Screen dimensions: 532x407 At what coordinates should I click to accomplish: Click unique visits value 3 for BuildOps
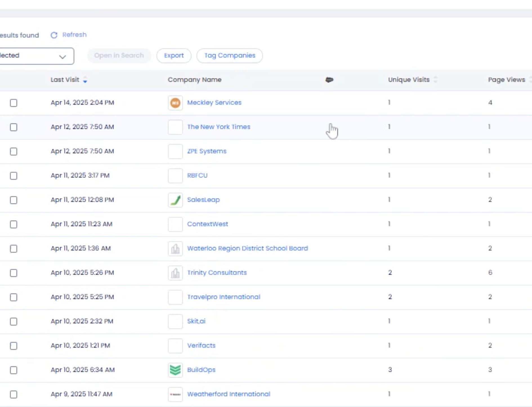[x=390, y=370]
